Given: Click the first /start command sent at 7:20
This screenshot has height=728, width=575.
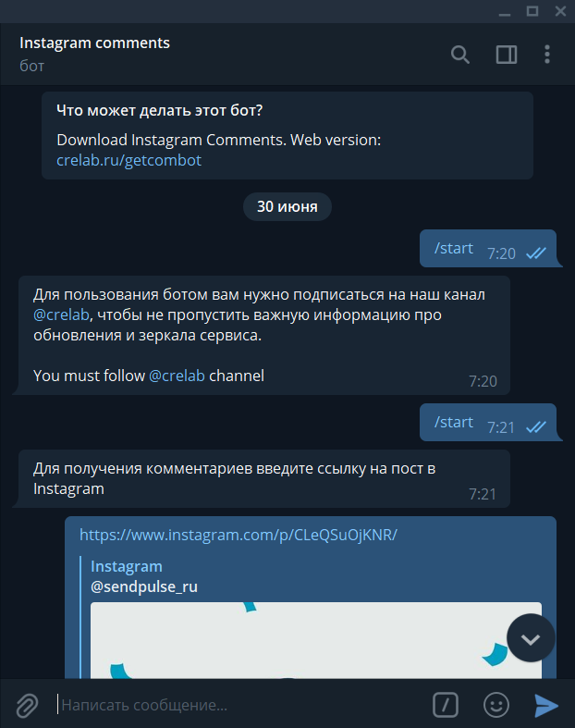Looking at the screenshot, I should (453, 249).
